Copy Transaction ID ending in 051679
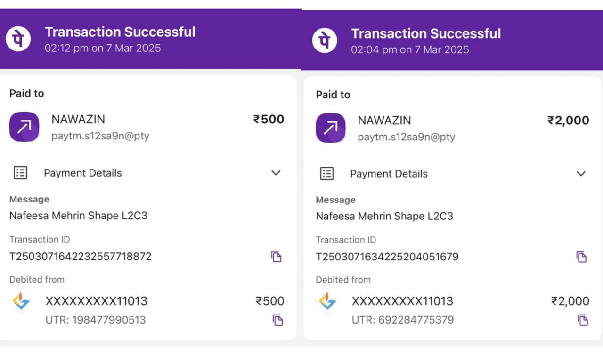The image size is (603, 364). 581,257
